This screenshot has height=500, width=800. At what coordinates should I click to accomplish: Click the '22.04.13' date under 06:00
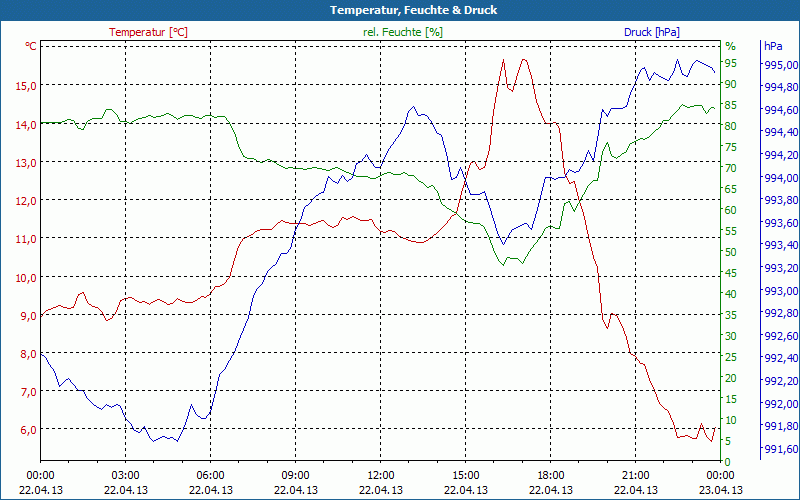pos(211,490)
